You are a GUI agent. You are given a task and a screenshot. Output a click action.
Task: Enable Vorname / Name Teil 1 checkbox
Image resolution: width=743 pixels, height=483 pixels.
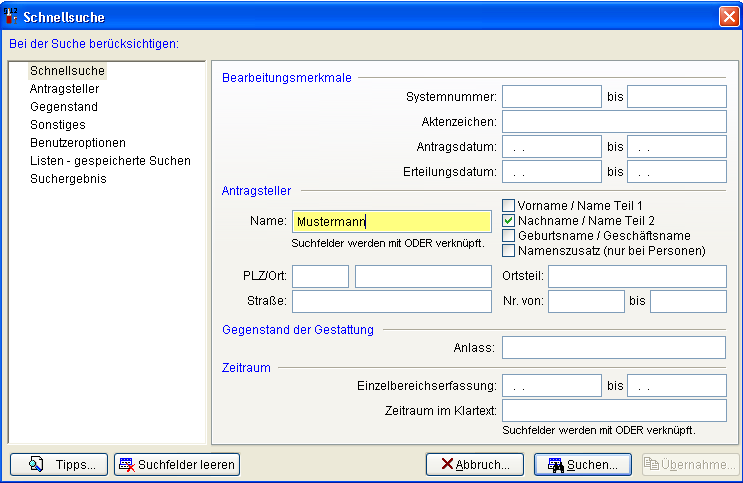coord(508,206)
